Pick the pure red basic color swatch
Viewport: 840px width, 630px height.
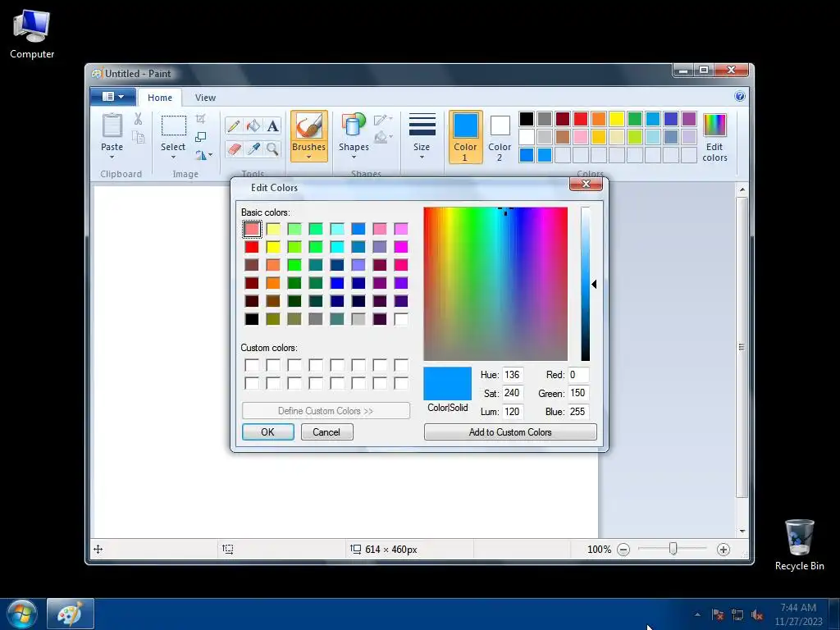252,247
